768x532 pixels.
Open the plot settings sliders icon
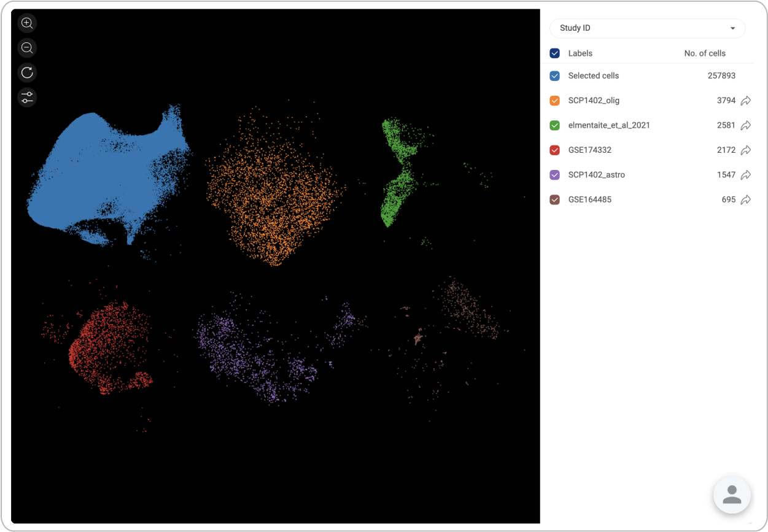[x=27, y=97]
